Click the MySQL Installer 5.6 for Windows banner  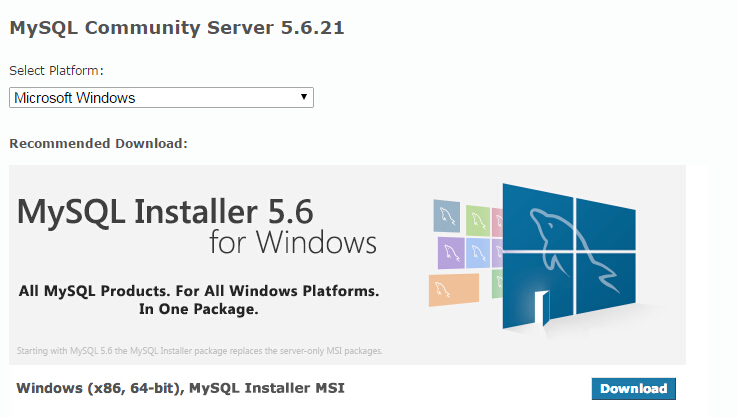tap(347, 265)
